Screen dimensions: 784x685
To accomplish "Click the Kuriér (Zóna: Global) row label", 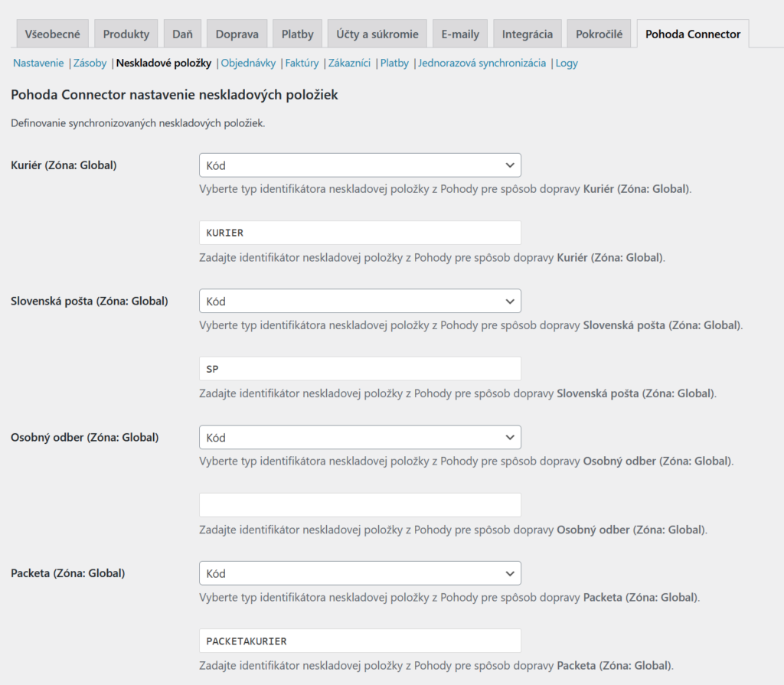I will (64, 165).
